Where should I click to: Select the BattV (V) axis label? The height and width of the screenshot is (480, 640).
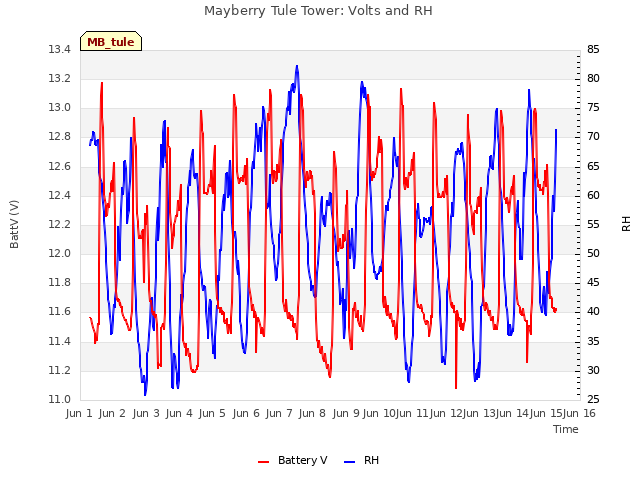pyautogui.click(x=14, y=224)
